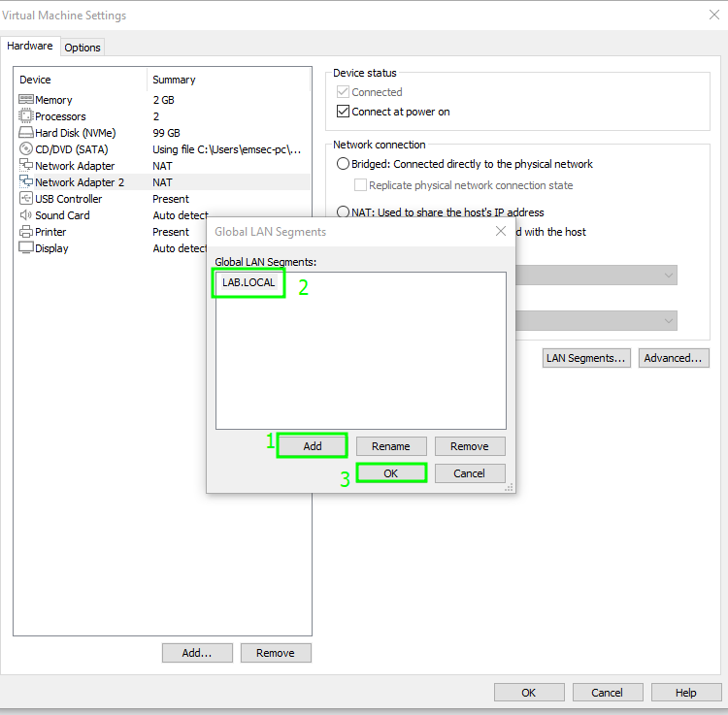Viewport: 728px width, 715px height.
Task: Open the upper greyed-out network dropdown
Action: point(596,276)
